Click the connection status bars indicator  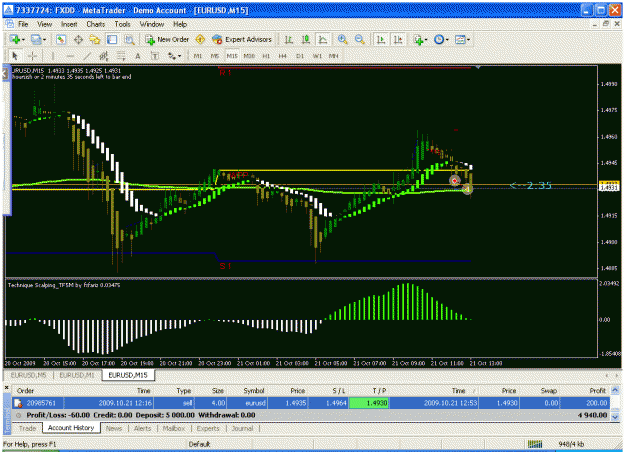(535, 444)
